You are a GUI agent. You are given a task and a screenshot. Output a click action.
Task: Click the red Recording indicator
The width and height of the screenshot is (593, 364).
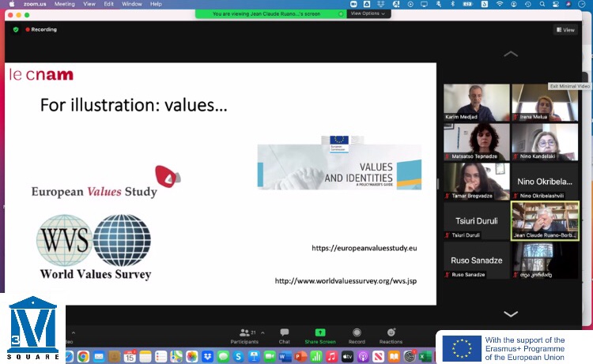[41, 29]
